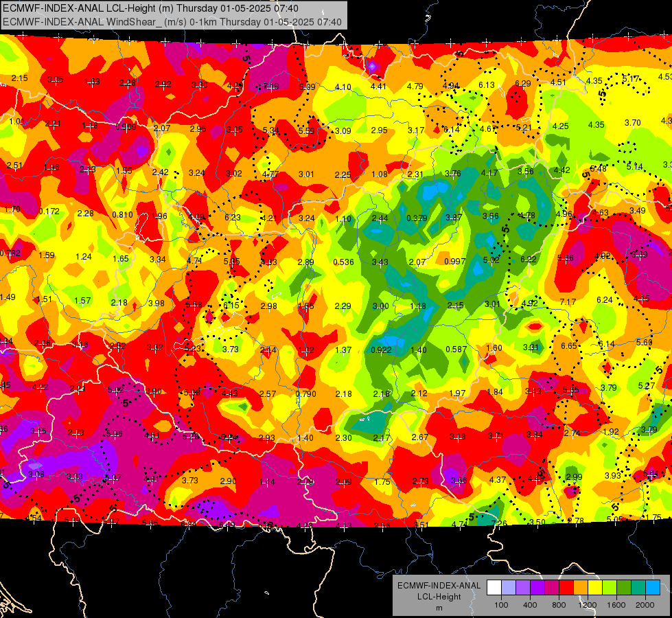Click the legend tick label 1200
This screenshot has height=618, width=672.
coord(587,605)
